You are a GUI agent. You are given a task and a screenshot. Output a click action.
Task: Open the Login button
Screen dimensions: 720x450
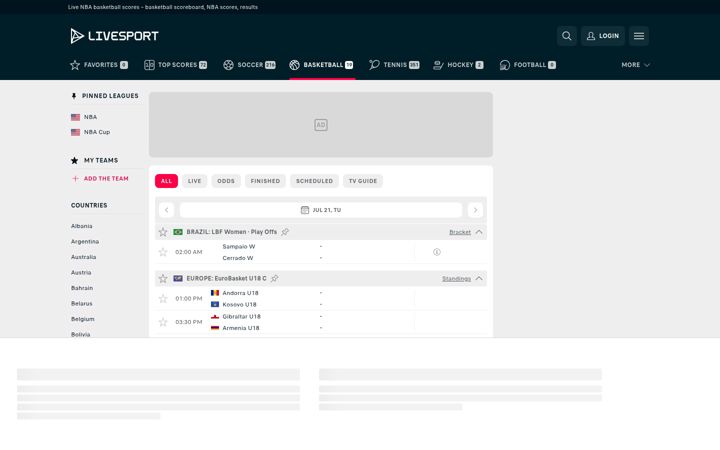(x=602, y=36)
